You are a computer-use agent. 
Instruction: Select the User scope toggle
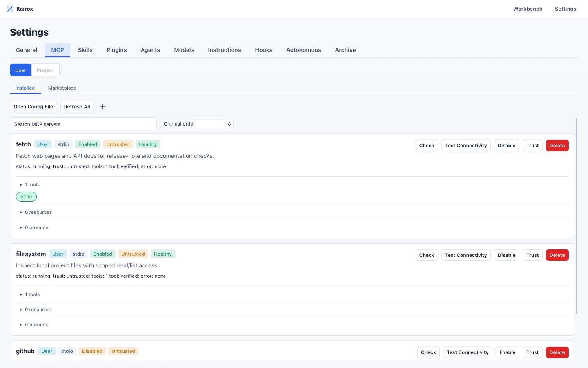21,70
